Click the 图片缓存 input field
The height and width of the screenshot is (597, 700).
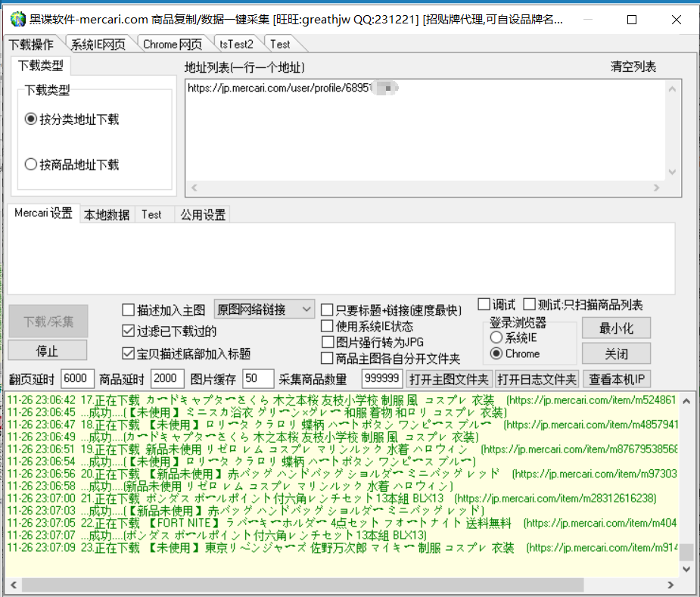tap(258, 378)
